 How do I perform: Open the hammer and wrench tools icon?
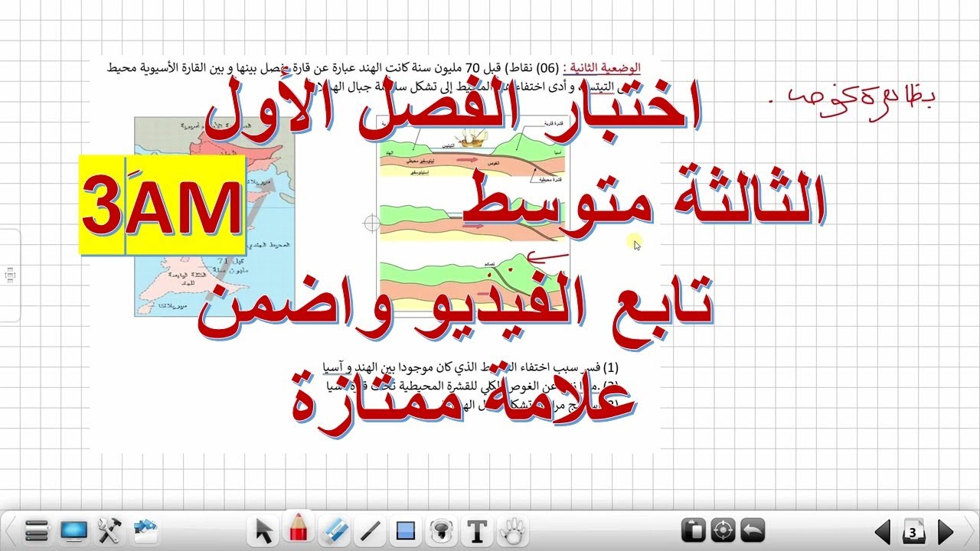110,530
